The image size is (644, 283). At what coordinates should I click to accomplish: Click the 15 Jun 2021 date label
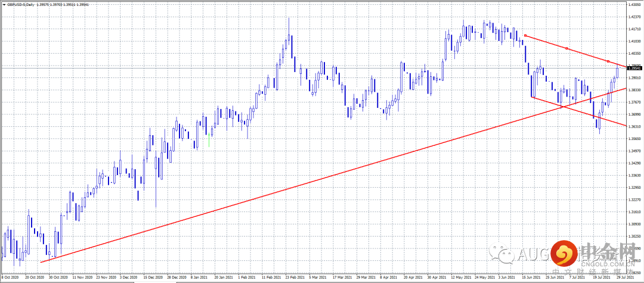pos(530,277)
